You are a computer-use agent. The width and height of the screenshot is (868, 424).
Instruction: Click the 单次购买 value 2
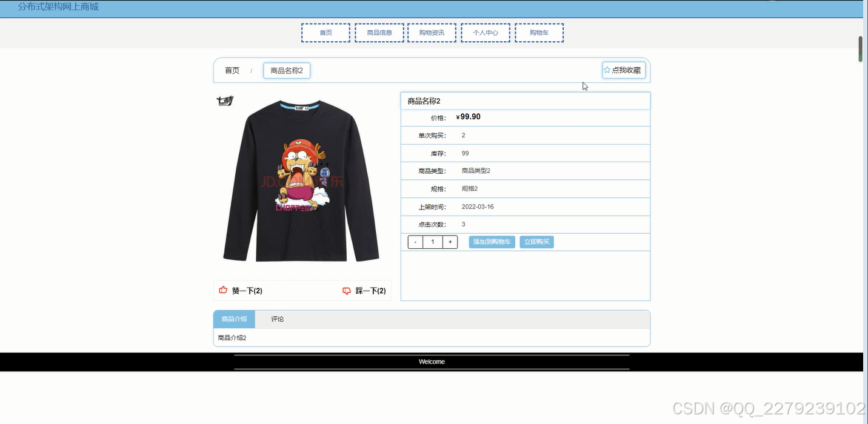[464, 135]
